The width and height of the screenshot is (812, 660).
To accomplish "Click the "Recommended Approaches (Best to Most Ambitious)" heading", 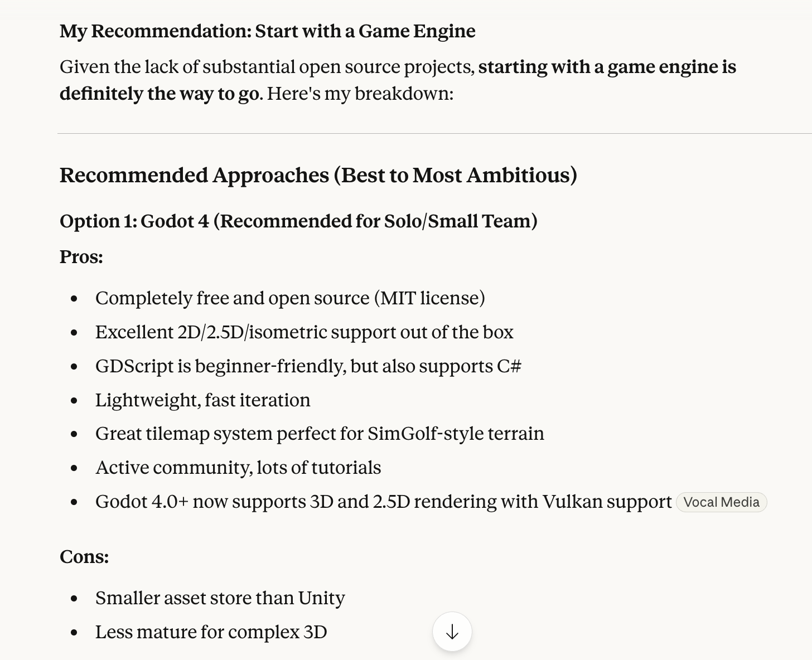I will point(318,175).
